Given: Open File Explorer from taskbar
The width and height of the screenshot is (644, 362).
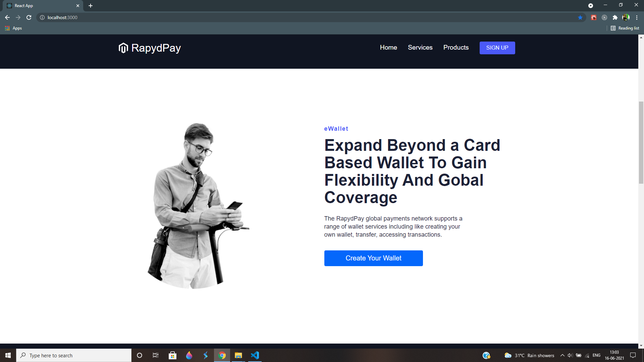Looking at the screenshot, I should click(x=238, y=355).
